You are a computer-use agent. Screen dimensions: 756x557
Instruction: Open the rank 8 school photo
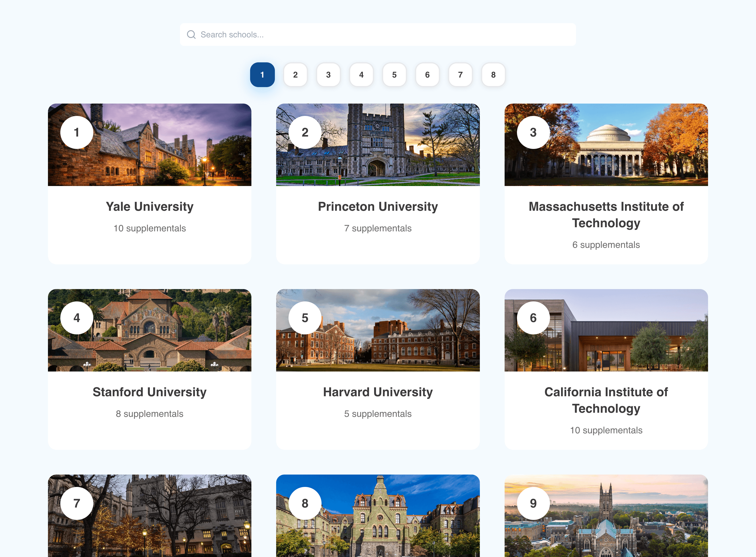[378, 516]
